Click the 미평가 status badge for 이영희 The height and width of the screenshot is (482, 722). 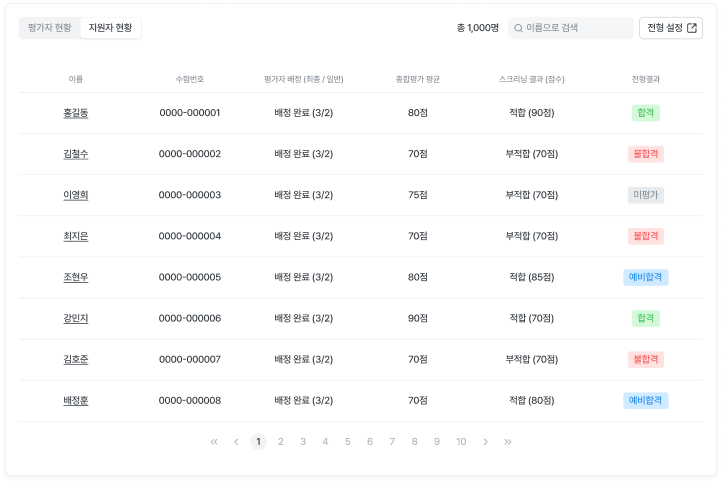646,195
